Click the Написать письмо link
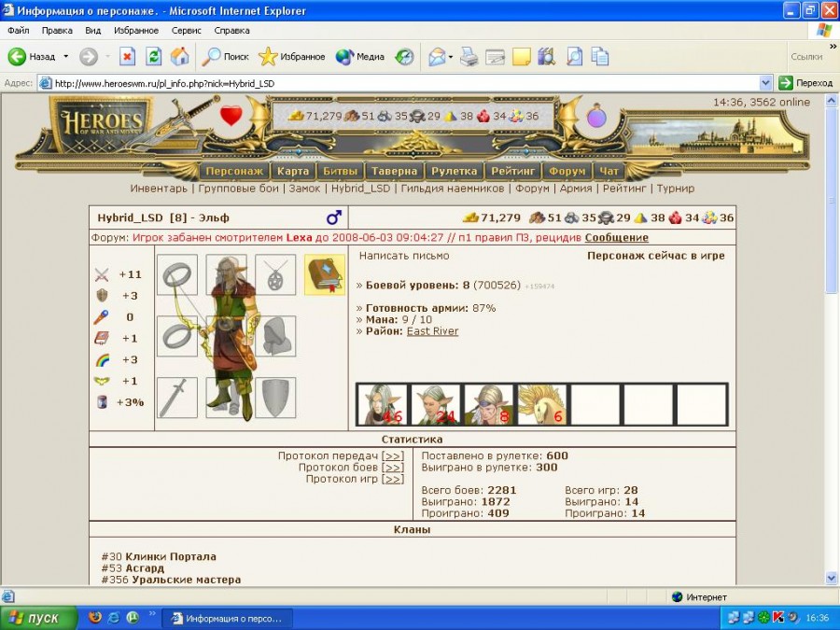Viewport: 840px width, 630px height. [404, 256]
